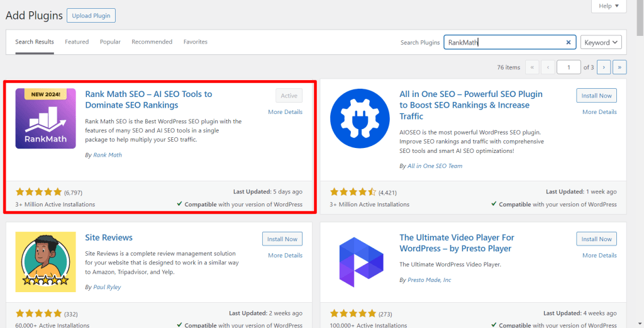644x328 pixels.
Task: Click All in One SEO star rating
Action: point(353,192)
